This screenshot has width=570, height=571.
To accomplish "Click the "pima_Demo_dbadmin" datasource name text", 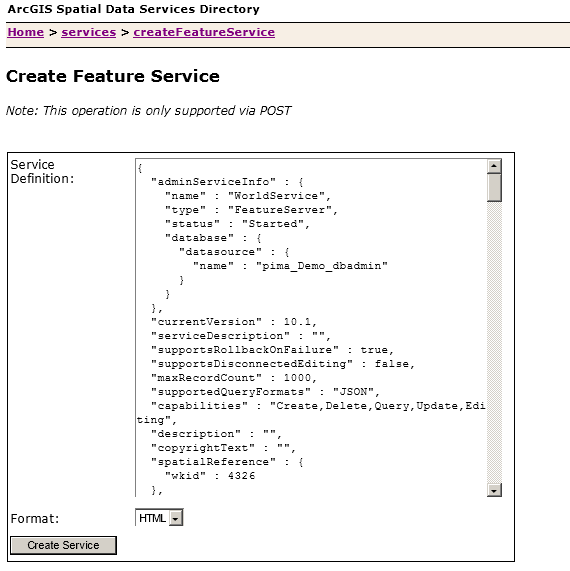I will coord(322,266).
